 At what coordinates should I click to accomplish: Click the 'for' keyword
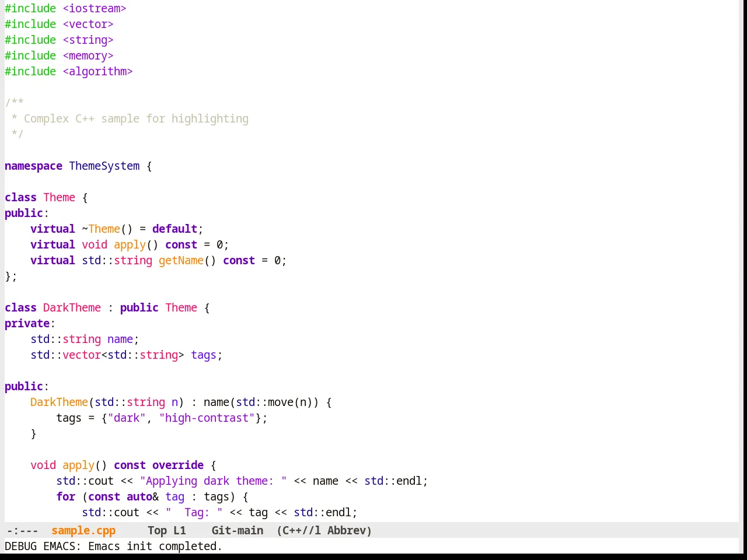point(65,496)
